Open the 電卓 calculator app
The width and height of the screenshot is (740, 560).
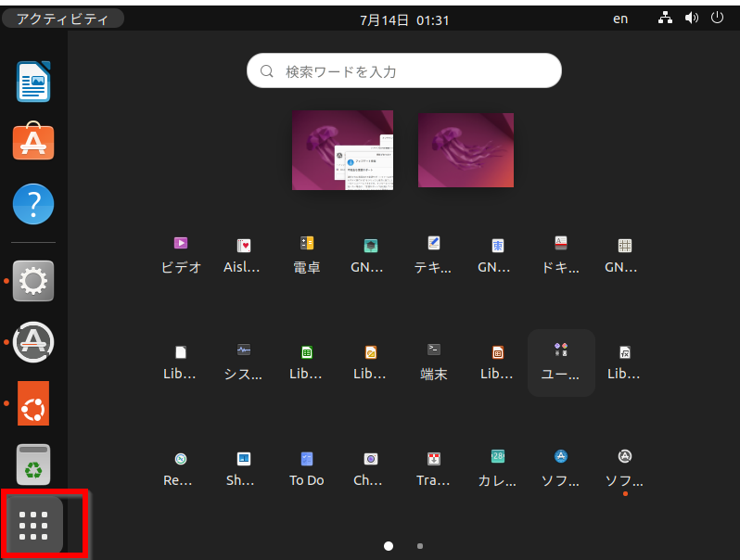tap(307, 253)
